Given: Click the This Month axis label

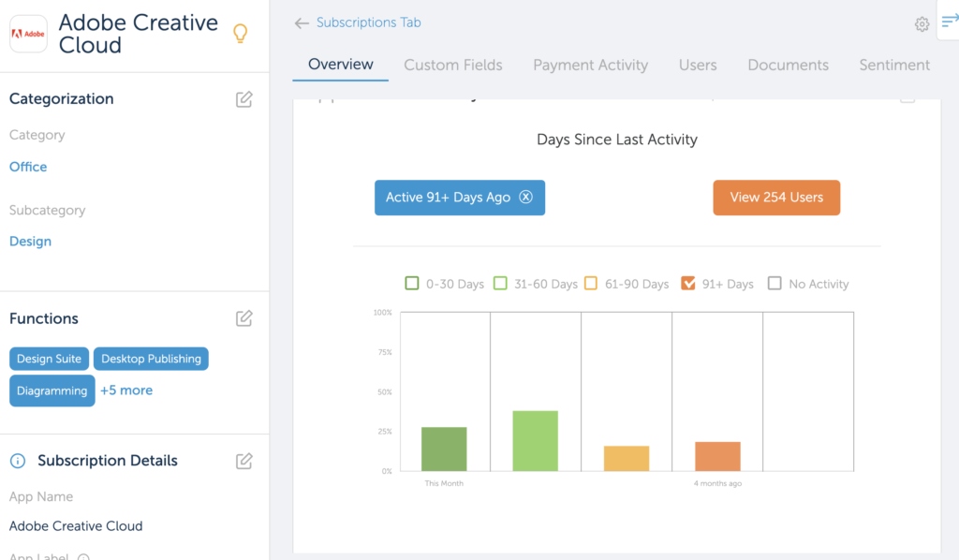Looking at the screenshot, I should [444, 483].
